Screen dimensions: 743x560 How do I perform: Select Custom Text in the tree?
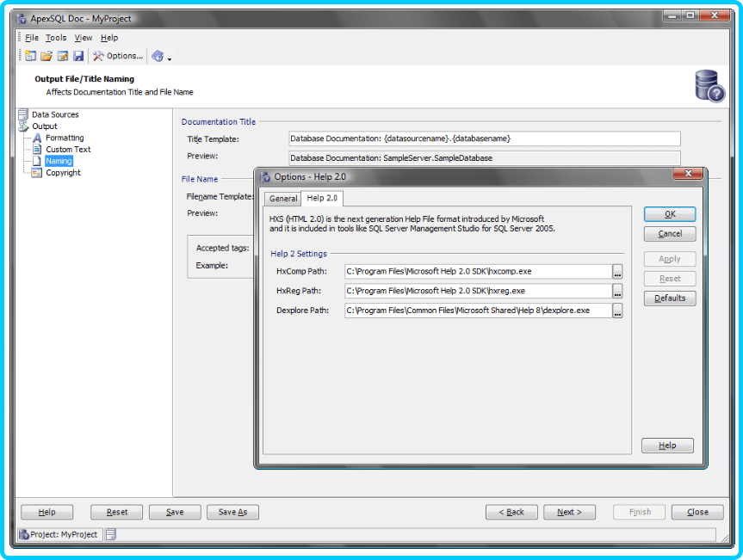[x=68, y=149]
